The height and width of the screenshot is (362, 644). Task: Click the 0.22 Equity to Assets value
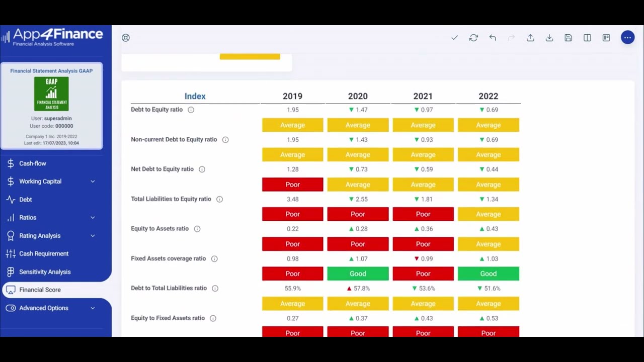pyautogui.click(x=292, y=229)
